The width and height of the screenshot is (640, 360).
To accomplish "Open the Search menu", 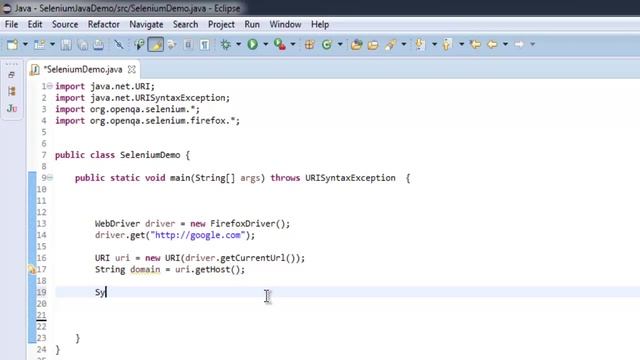I will 185,24.
